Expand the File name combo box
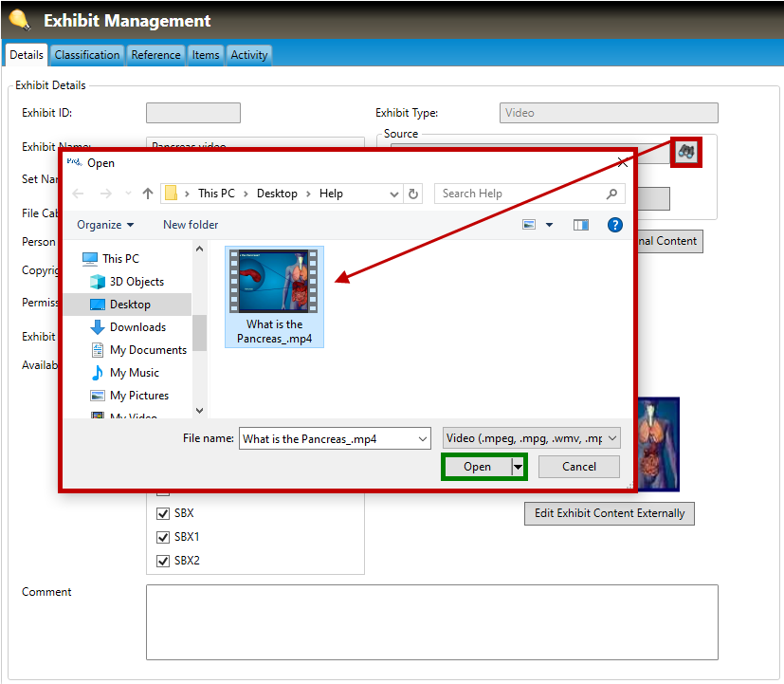This screenshot has width=784, height=684. click(x=421, y=438)
